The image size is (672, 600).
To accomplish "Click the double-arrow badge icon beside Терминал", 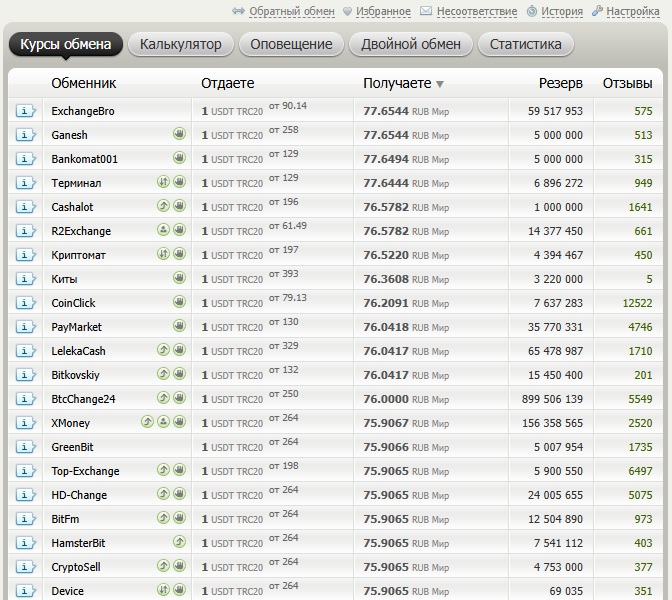I will pyautogui.click(x=163, y=182).
